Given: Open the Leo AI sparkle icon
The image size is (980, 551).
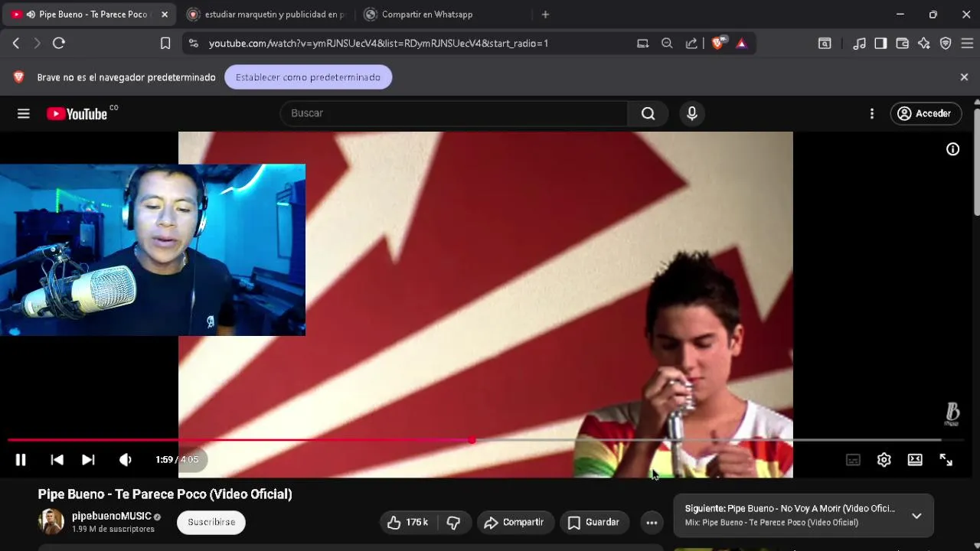Looking at the screenshot, I should (x=924, y=44).
